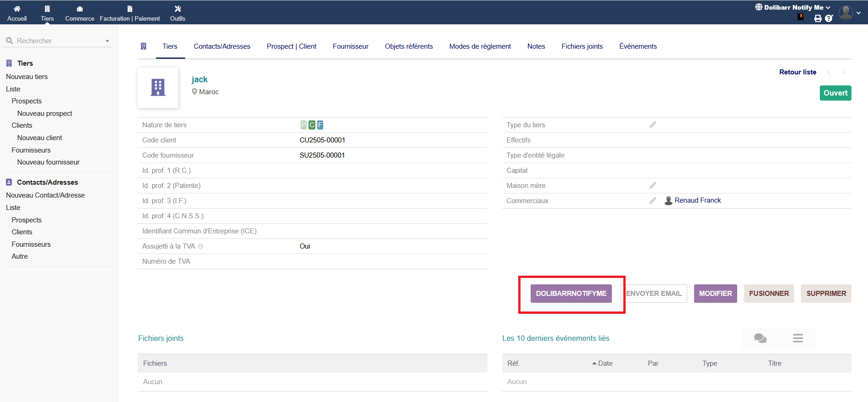Click the Assujetti à la TVA info icon
This screenshot has width=868, height=402.
201,247
